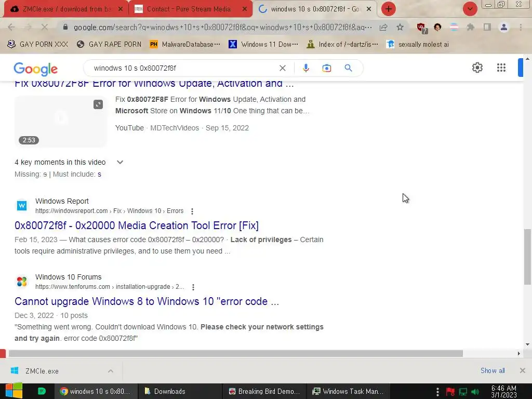The image size is (532, 399).
Task: Open Chrome profile avatar
Action: pos(504,27)
